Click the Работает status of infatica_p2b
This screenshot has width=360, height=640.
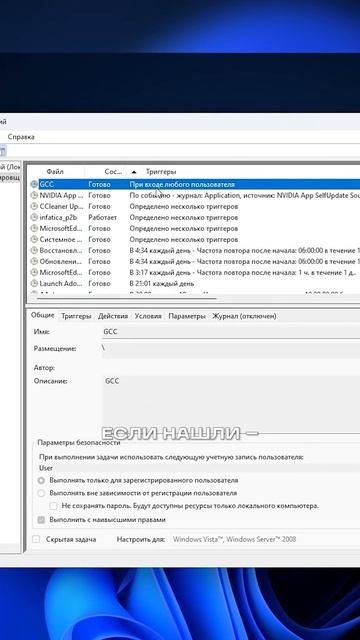[x=102, y=218]
